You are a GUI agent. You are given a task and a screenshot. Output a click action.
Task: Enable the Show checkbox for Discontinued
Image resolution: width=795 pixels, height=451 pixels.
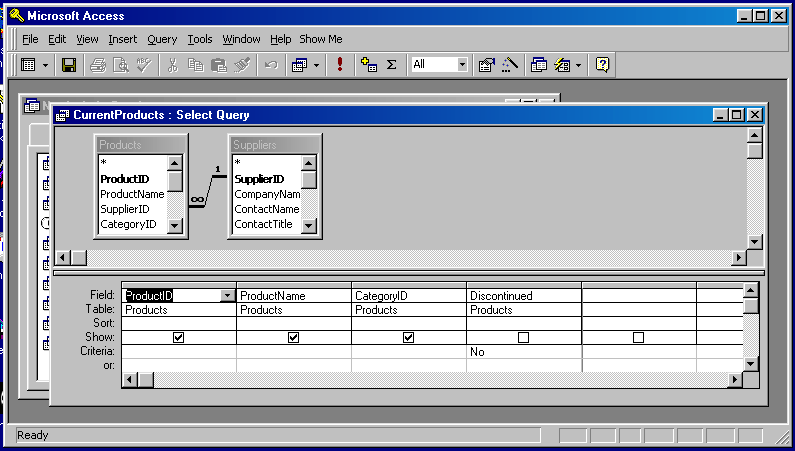click(x=523, y=338)
